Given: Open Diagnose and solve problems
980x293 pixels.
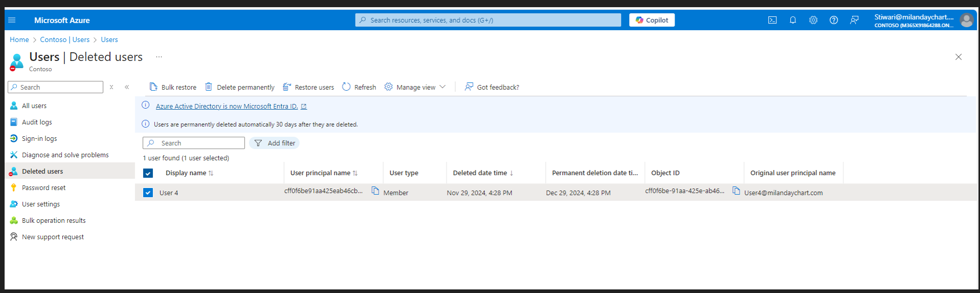Looking at the screenshot, I should pos(65,155).
